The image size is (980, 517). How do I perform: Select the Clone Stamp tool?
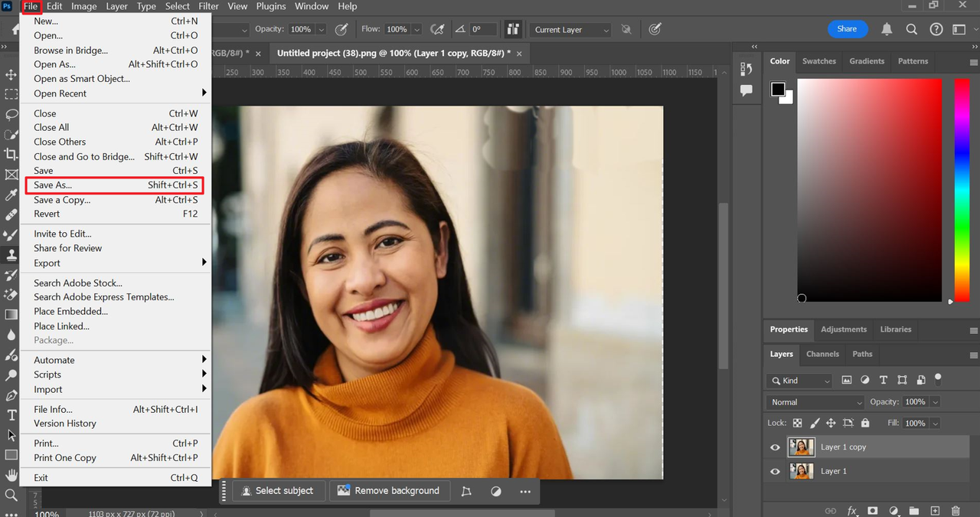click(x=11, y=254)
